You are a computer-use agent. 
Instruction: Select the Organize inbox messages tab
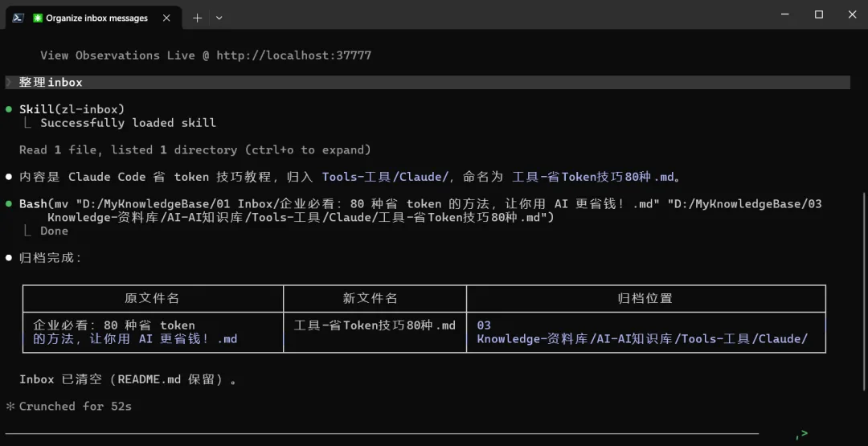coord(93,18)
